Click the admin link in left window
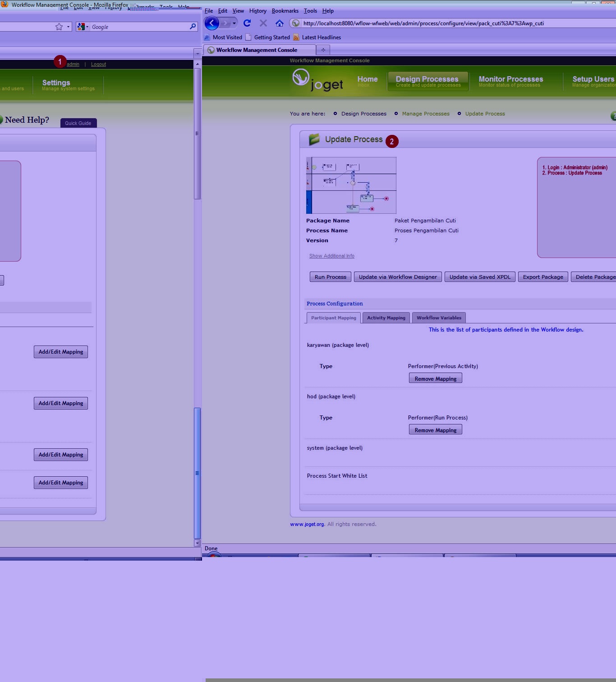This screenshot has width=616, height=682. click(73, 64)
